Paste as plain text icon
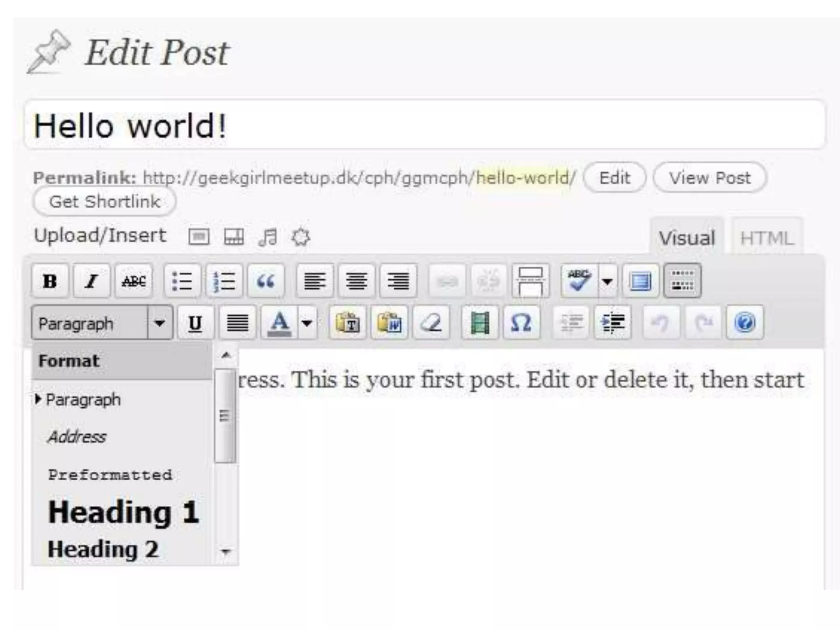 click(x=347, y=323)
